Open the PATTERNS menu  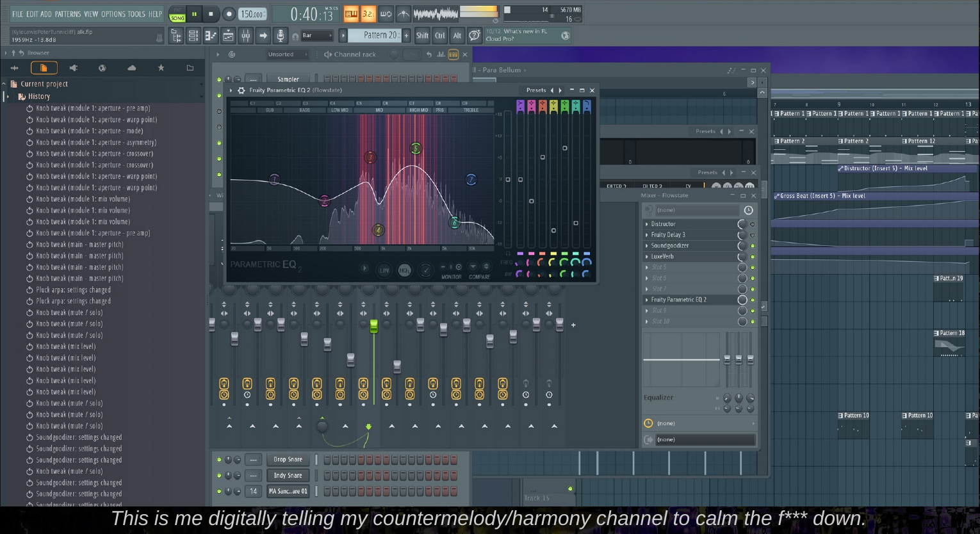(67, 13)
